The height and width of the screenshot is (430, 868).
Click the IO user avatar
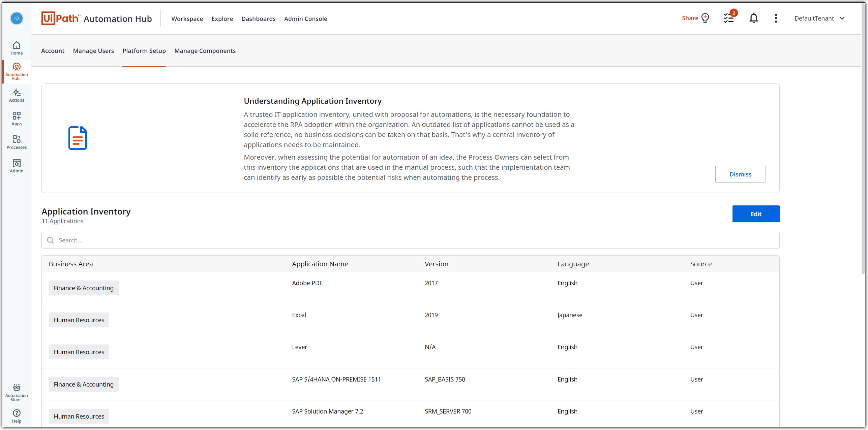(17, 18)
